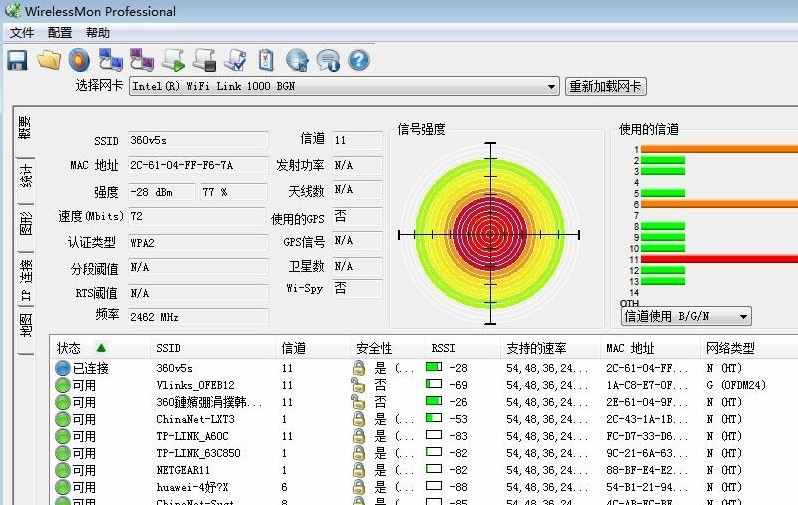Click the red channel 11 usage bar
Viewport: 798px width, 505px height.
point(719,259)
